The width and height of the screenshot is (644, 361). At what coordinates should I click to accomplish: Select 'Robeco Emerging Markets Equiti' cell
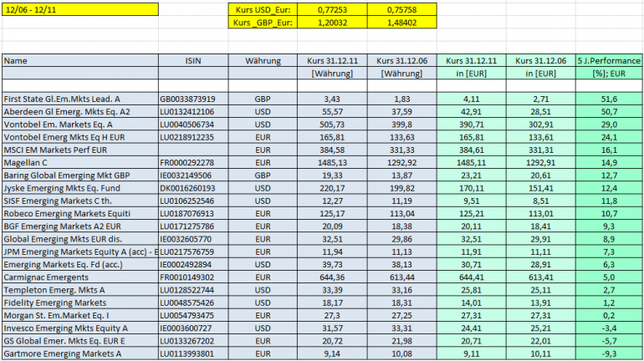(80, 213)
